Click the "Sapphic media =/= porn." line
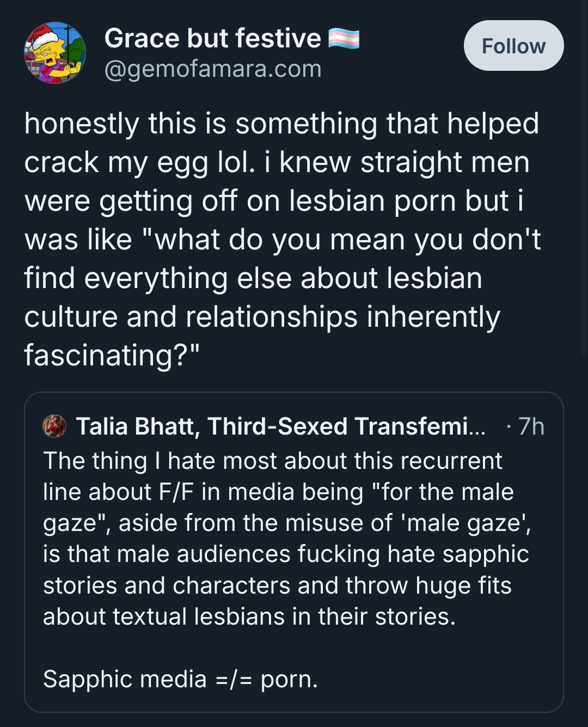This screenshot has height=727, width=588. point(180,679)
